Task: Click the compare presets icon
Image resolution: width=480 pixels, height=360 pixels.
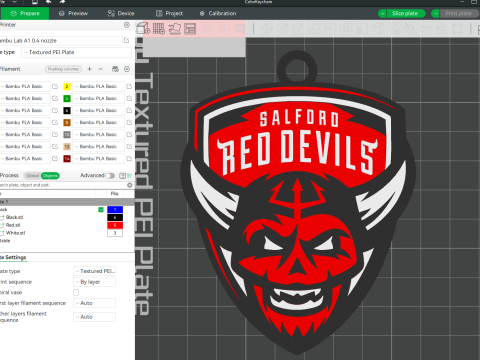Action: pyautogui.click(x=129, y=176)
